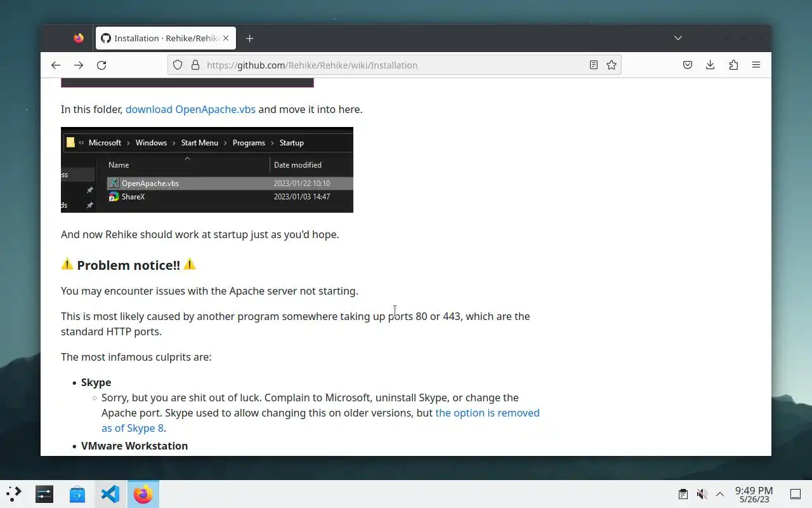Switch to Visual Studio Code in taskbar
The image size is (812, 508).
coord(110,493)
